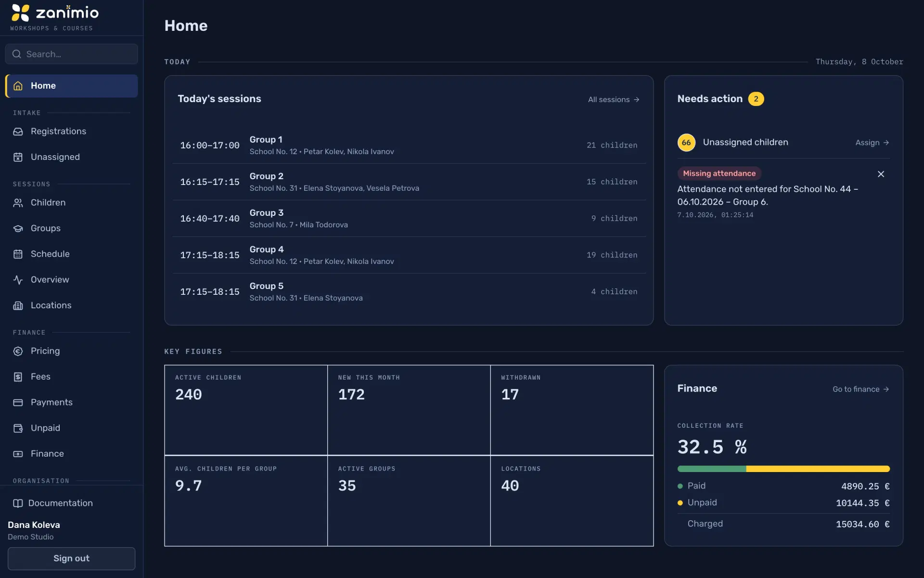Open the Group 1 session row
This screenshot has width=924, height=578.
(x=409, y=145)
